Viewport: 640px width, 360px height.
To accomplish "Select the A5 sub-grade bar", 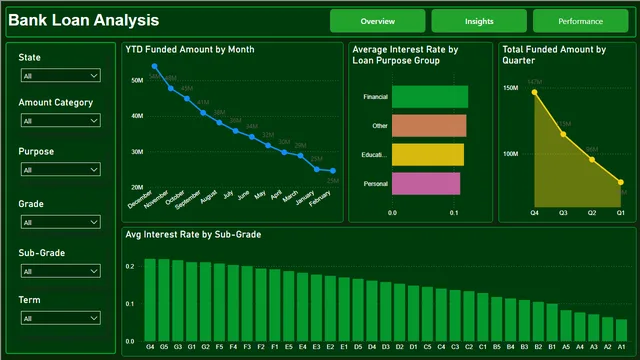I will click(566, 326).
